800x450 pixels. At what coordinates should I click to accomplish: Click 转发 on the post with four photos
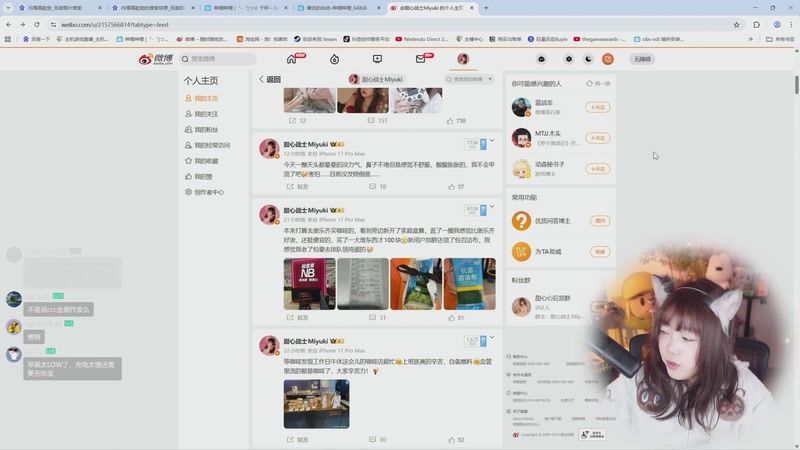click(x=298, y=318)
